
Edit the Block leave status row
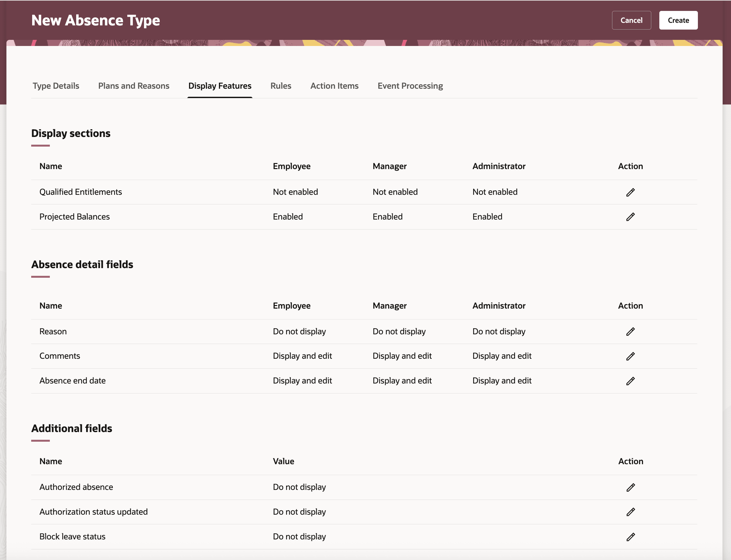tap(630, 537)
